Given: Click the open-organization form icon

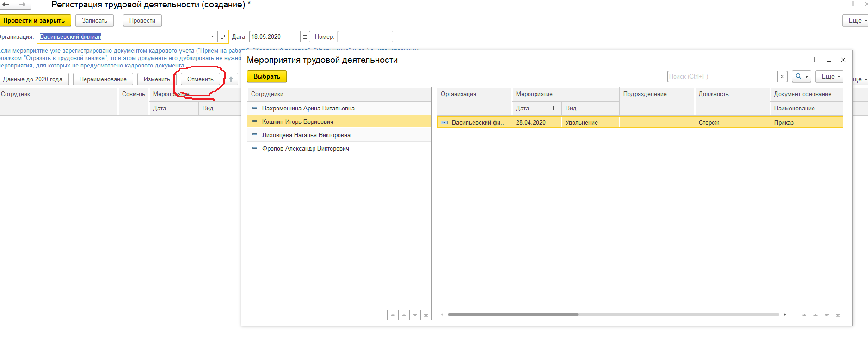Looking at the screenshot, I should tap(222, 37).
